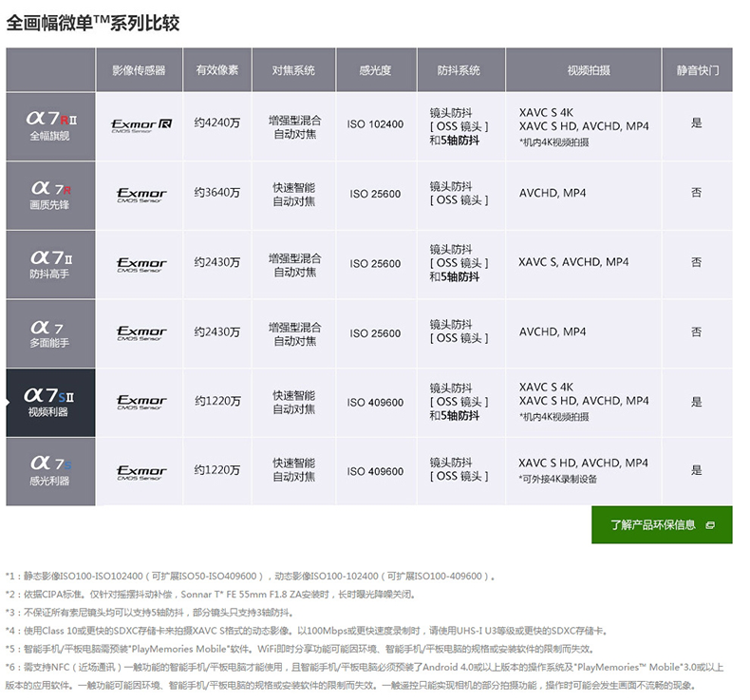Select the α7SII 视频利器 model tab
Viewport: 750px width, 700px height.
pyautogui.click(x=50, y=403)
